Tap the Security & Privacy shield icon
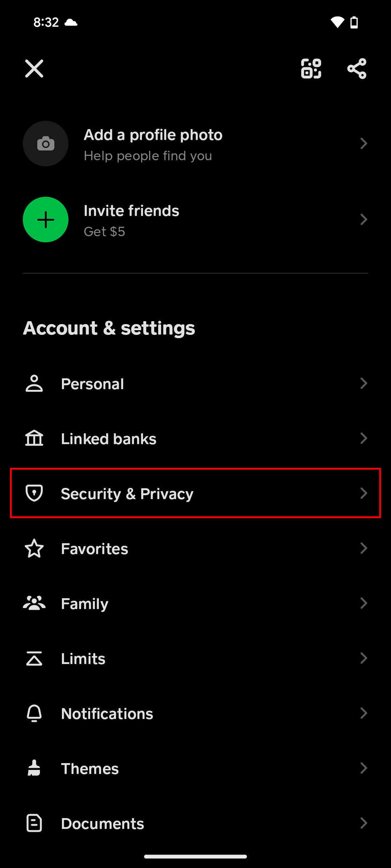Viewport: 391px width, 868px height. pyautogui.click(x=34, y=493)
